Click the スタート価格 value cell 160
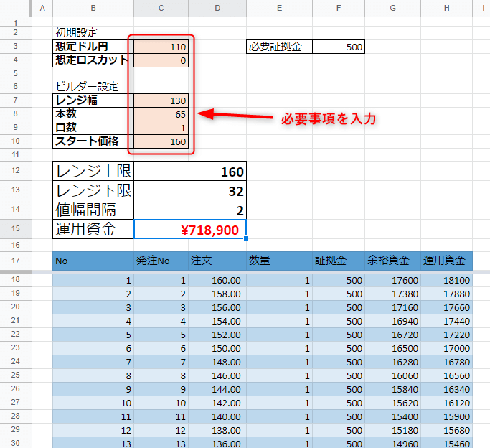 [x=161, y=141]
